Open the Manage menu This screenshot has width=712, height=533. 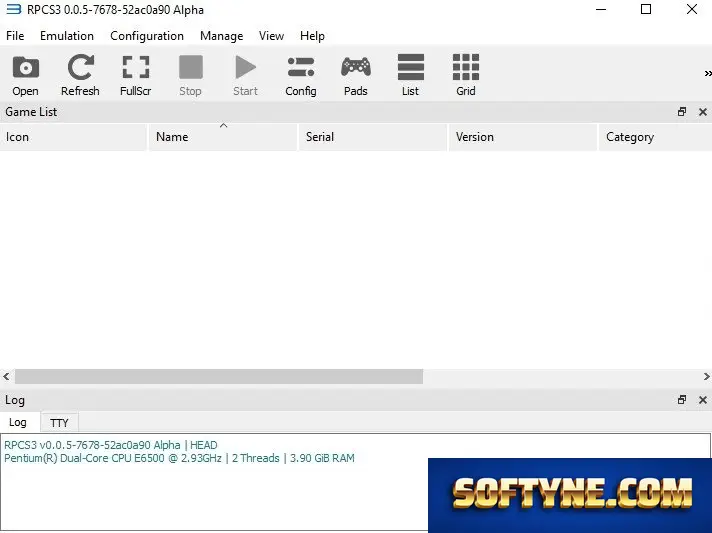222,36
